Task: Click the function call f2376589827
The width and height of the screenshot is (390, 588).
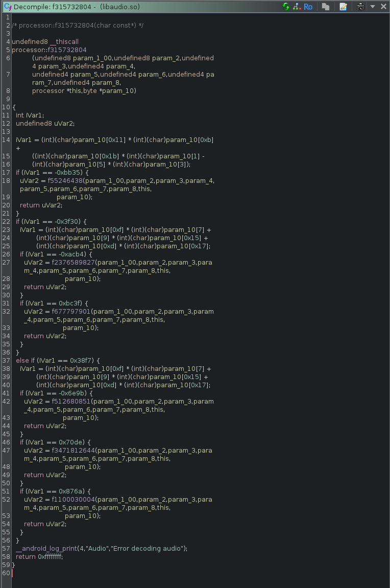Action: point(73,263)
